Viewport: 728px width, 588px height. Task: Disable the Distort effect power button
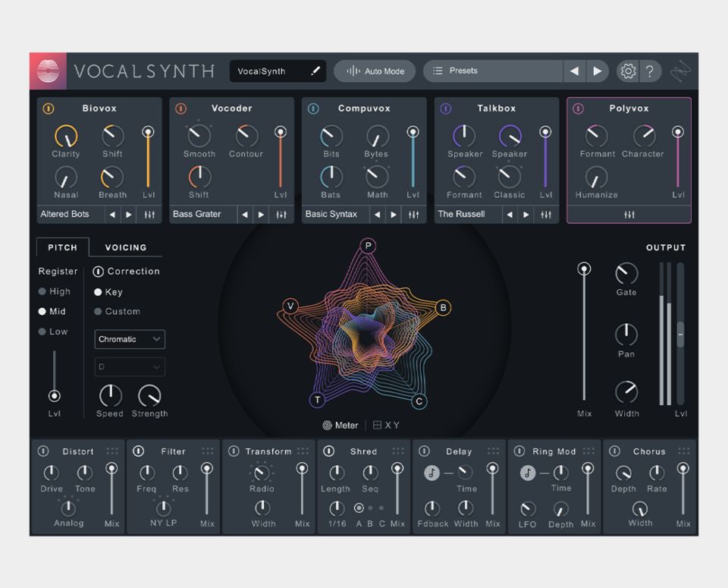44,451
